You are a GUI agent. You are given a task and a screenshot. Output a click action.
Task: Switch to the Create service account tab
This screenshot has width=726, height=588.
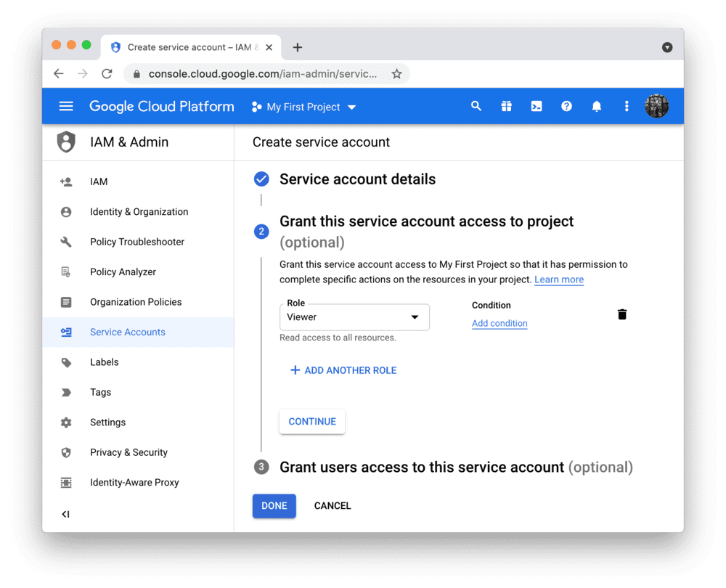(192, 46)
